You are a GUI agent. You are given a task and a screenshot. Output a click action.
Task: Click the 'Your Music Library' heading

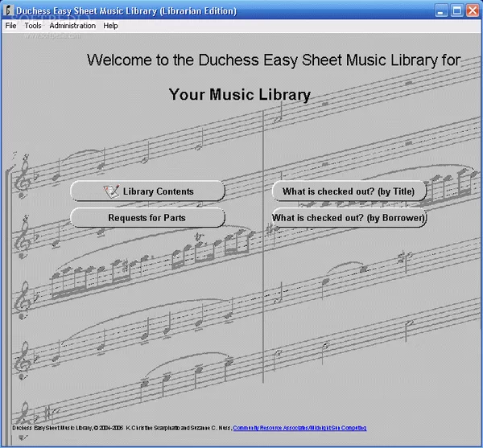pyautogui.click(x=240, y=95)
